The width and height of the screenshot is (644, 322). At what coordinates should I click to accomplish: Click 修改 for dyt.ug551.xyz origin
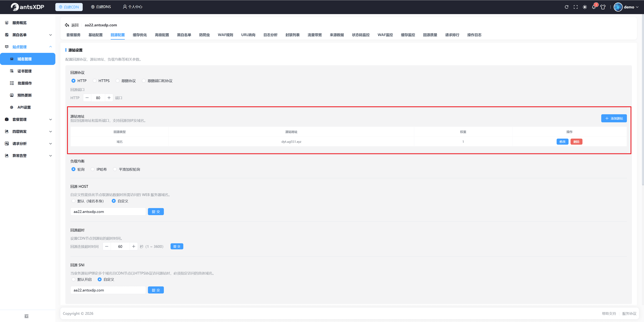click(x=562, y=142)
